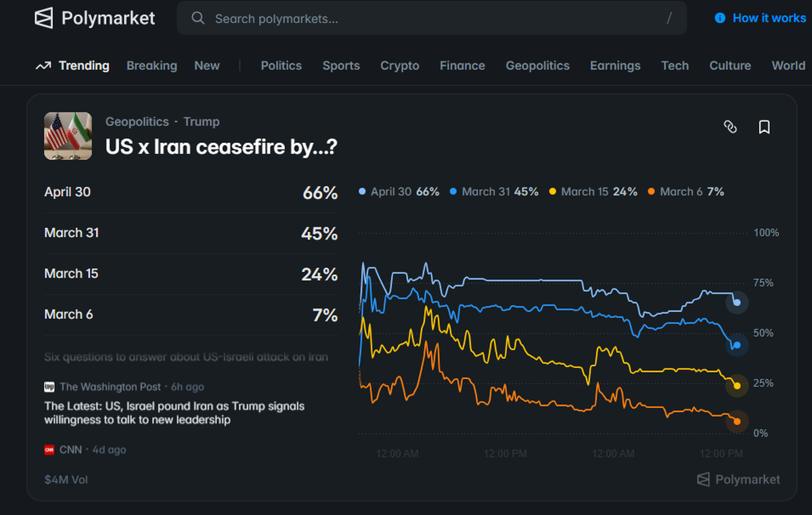Click The Washington Post source icon
812x515 pixels.
(x=49, y=387)
